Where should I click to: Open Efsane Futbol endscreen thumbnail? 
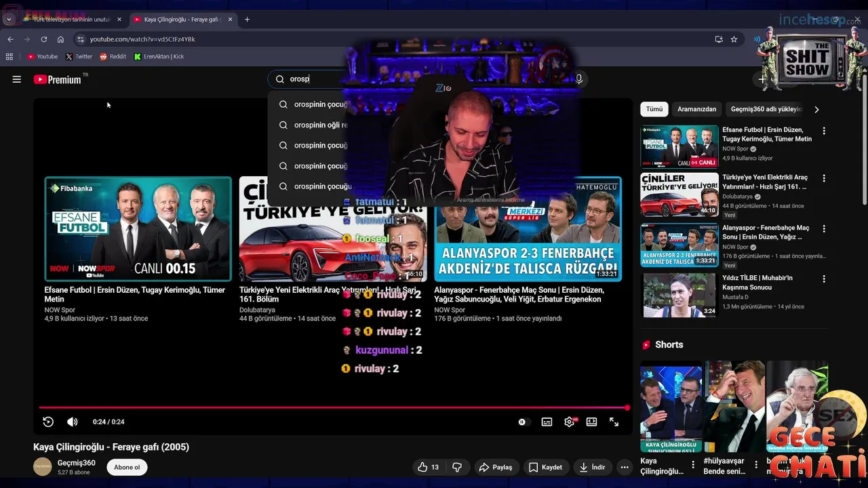pyautogui.click(x=138, y=229)
